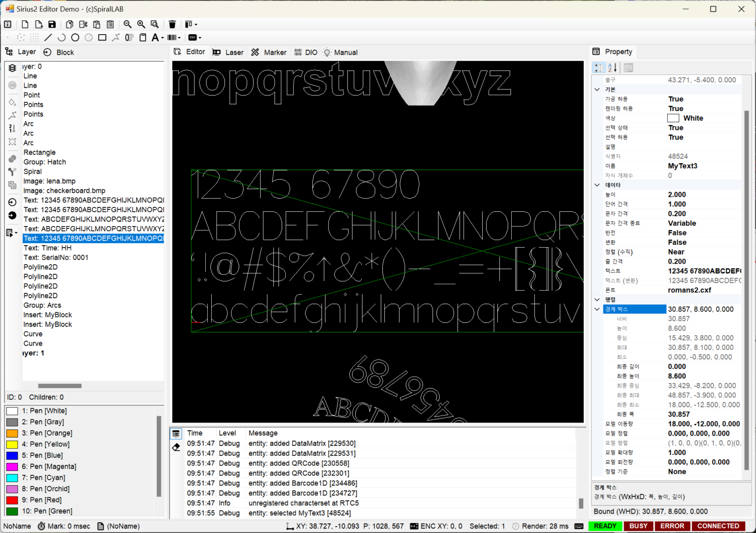Screen dimensions: 756x533
Task: Select the Line drawing tool
Action: click(48, 38)
